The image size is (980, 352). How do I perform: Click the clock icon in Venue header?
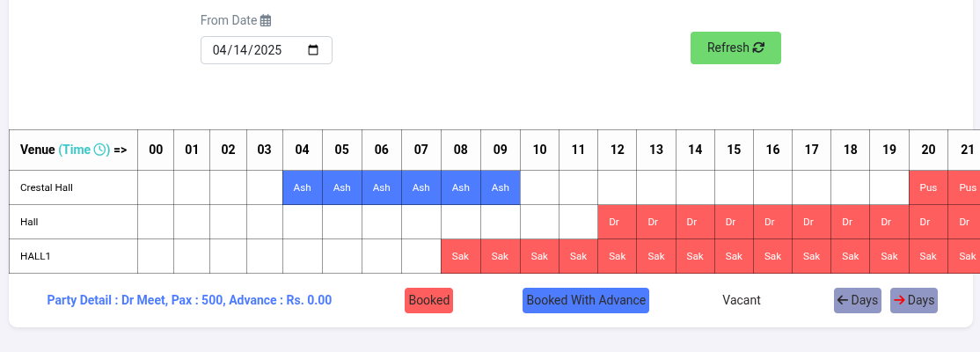click(101, 150)
